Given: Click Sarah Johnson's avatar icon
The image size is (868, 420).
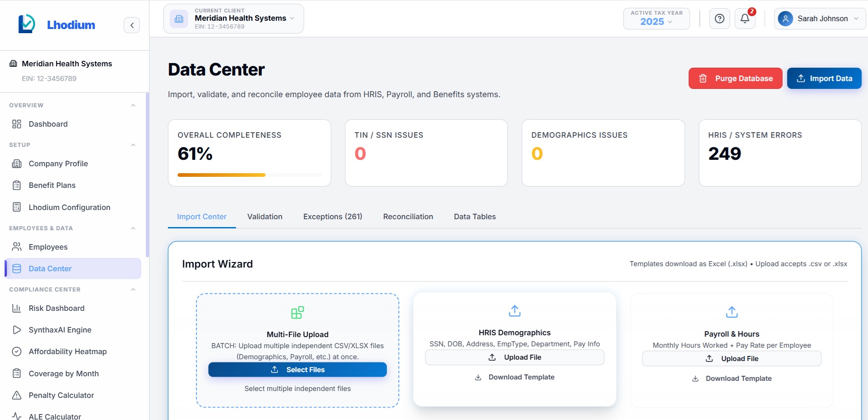Looking at the screenshot, I should tap(785, 19).
